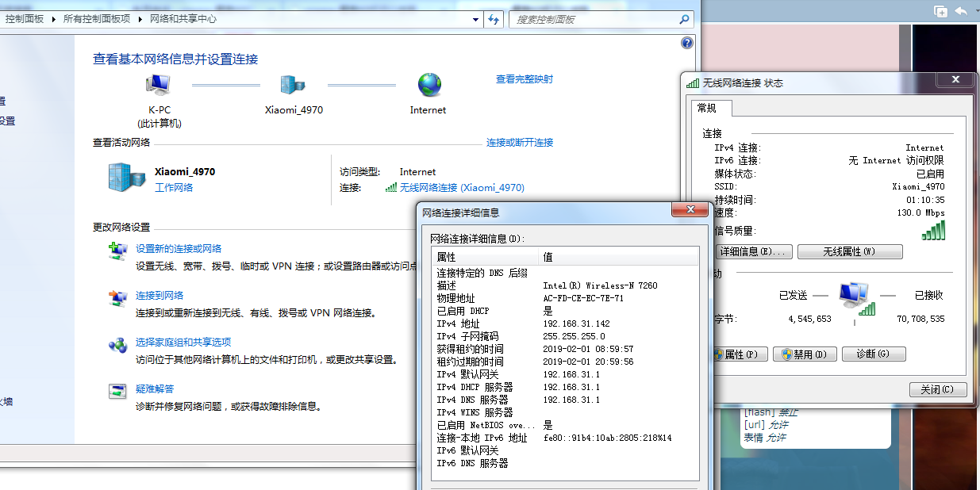Open the address bar history dropdown
The image size is (980, 490).
[x=475, y=19]
